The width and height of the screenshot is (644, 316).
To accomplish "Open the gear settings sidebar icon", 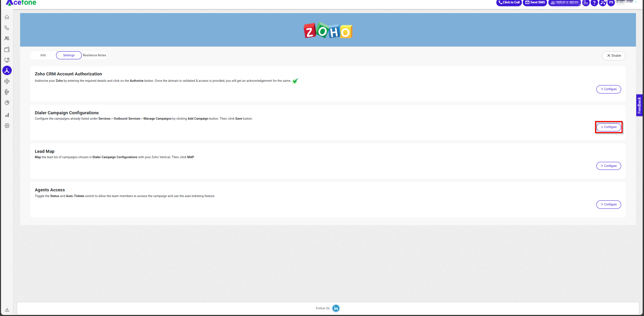I will pyautogui.click(x=7, y=126).
